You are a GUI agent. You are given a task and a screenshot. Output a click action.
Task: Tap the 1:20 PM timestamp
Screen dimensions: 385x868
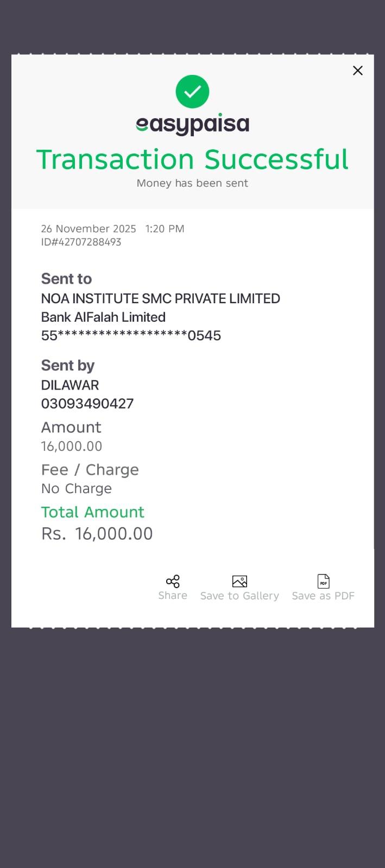tap(165, 229)
